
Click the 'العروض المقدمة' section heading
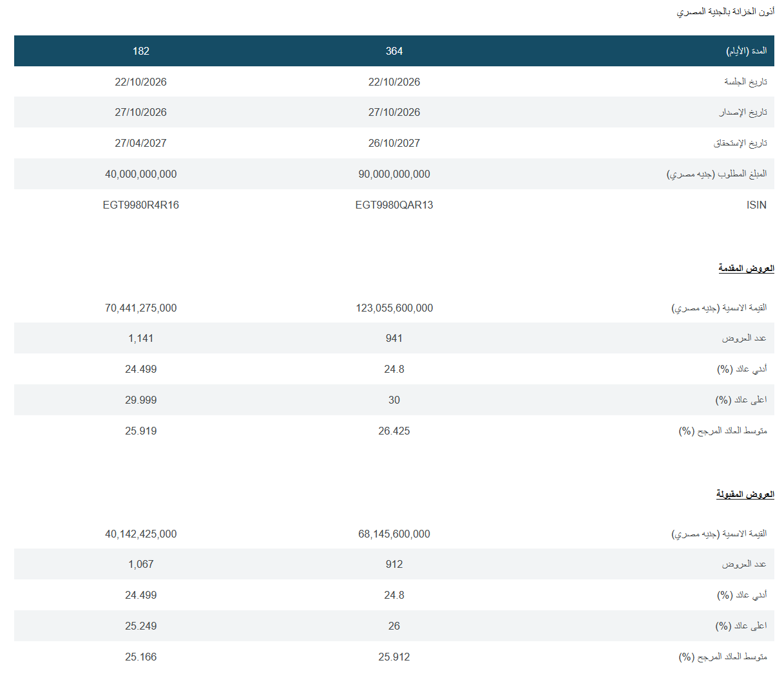pyautogui.click(x=747, y=268)
